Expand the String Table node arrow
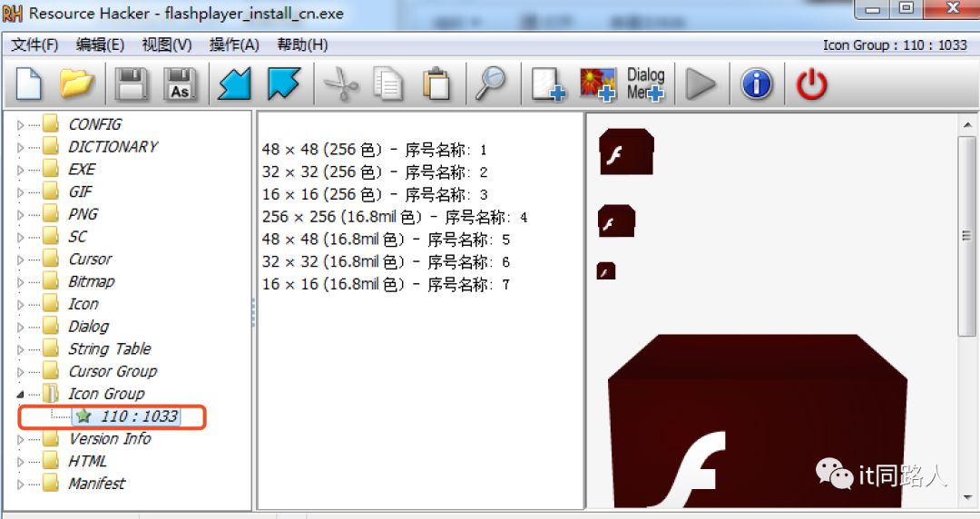 click(x=20, y=349)
